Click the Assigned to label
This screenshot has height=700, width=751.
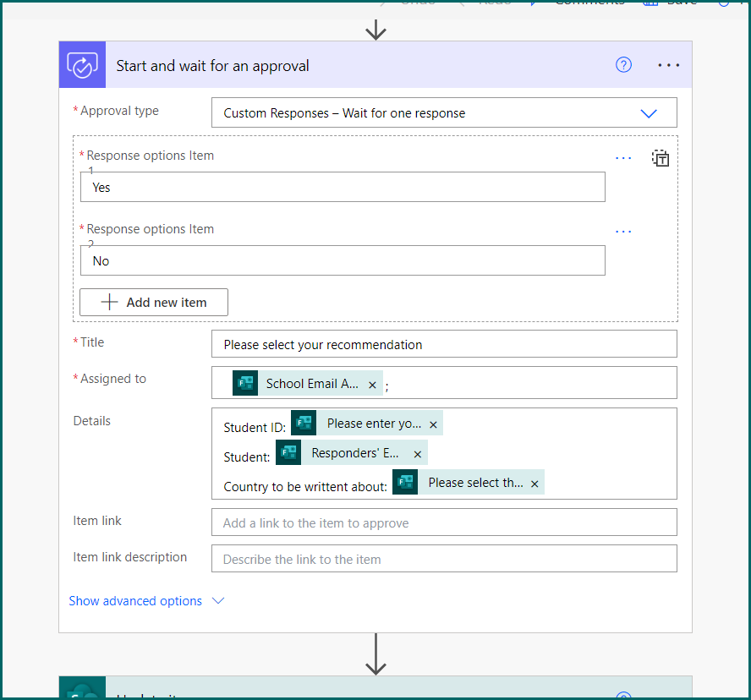113,379
